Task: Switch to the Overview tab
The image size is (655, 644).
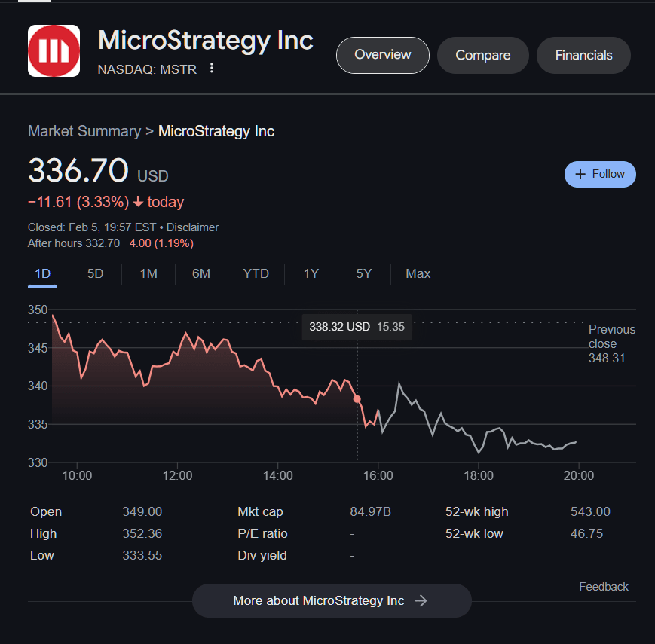Action: [382, 55]
